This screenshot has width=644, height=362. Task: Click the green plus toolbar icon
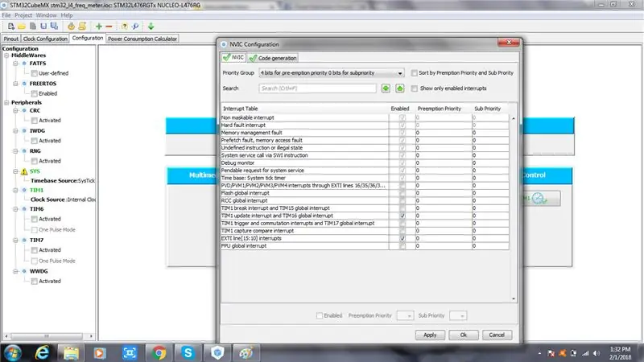click(98, 27)
